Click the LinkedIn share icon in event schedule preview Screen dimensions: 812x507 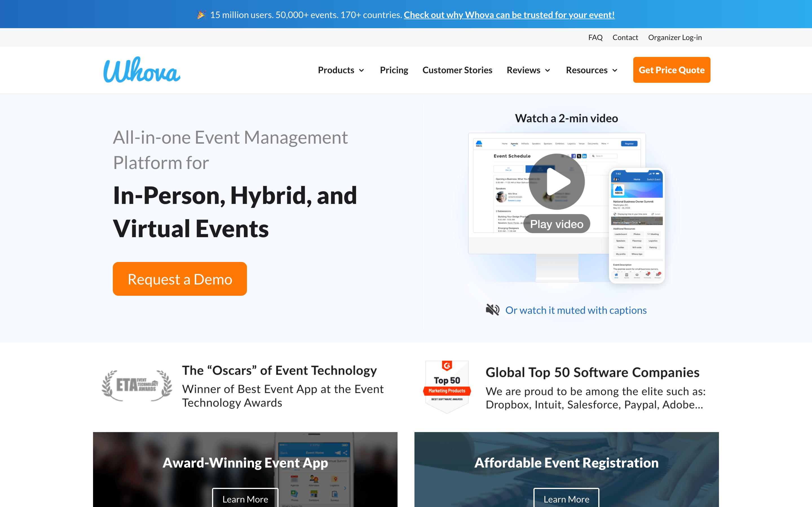click(584, 157)
